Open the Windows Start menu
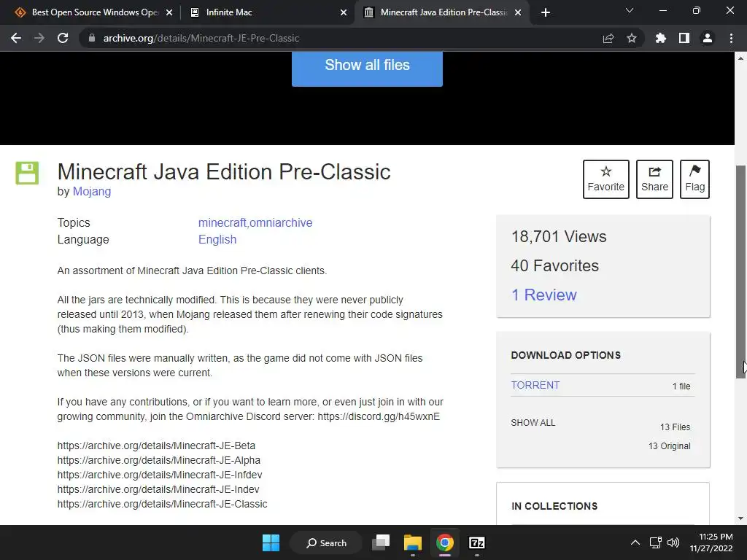 point(271,542)
